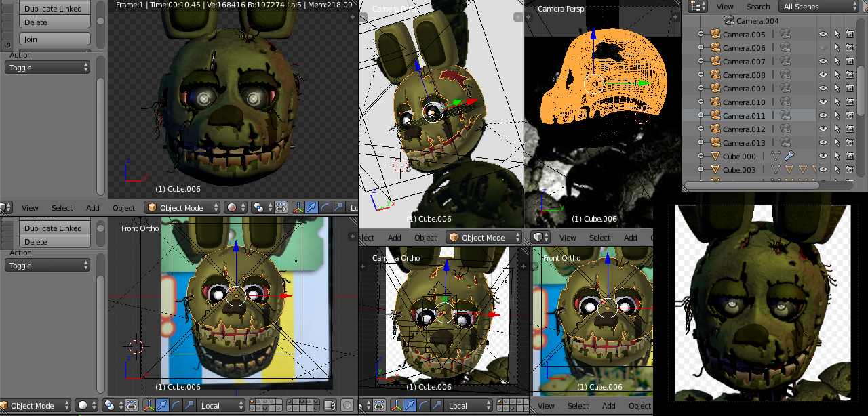Viewport: 868px width, 416px height.
Task: Toggle visibility eye of Camera.011
Action: click(823, 115)
